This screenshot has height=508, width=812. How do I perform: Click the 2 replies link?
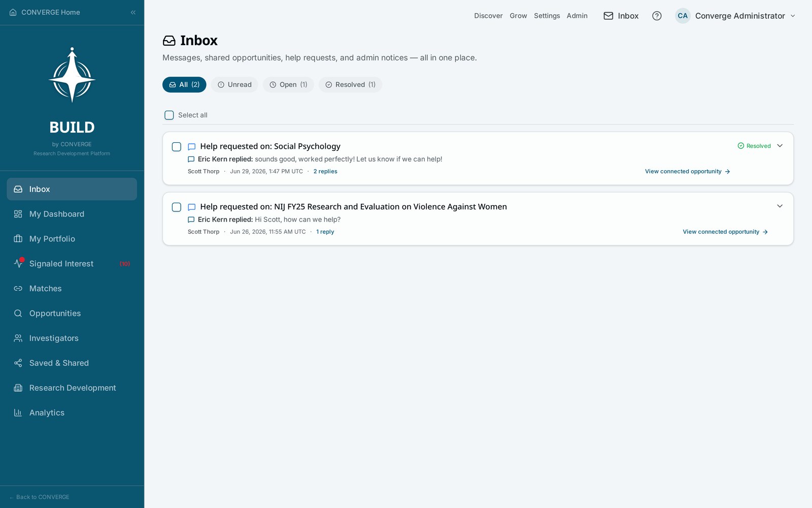coord(325,172)
